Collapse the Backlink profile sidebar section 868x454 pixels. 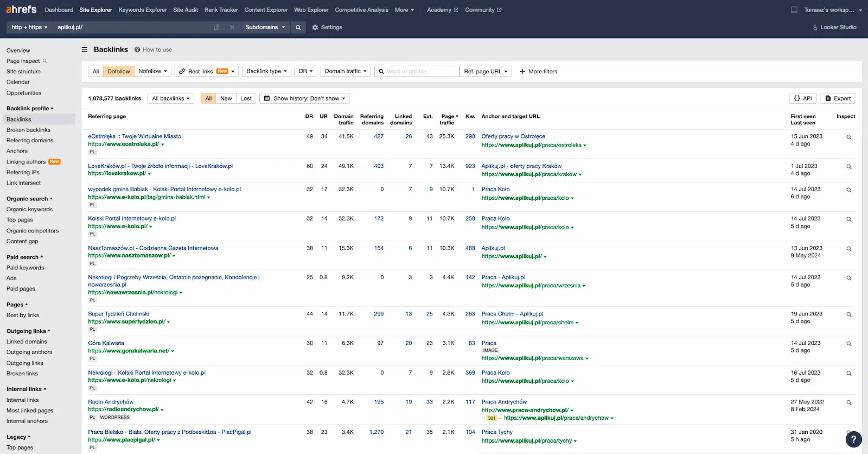(x=30, y=109)
